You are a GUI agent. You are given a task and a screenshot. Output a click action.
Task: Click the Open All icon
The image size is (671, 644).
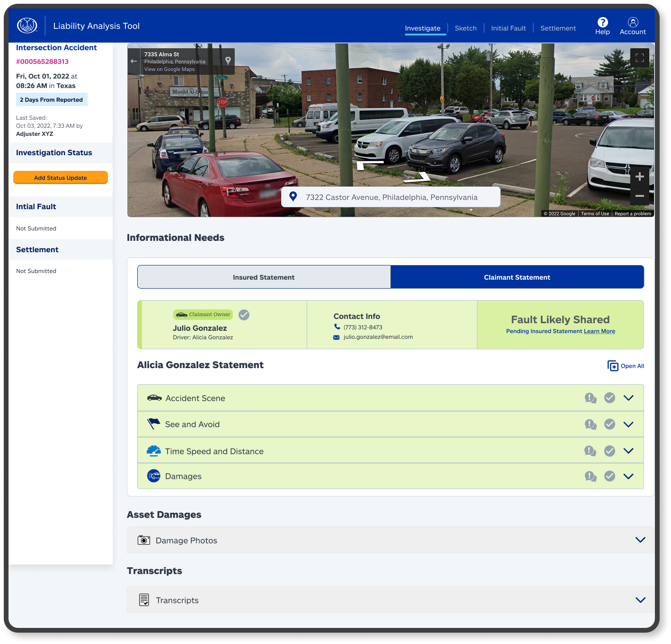613,366
